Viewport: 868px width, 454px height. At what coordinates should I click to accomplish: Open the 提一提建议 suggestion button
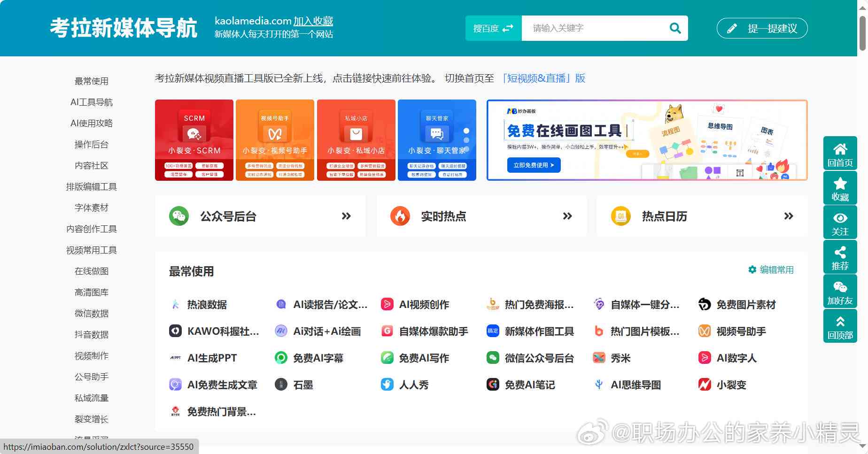762,28
